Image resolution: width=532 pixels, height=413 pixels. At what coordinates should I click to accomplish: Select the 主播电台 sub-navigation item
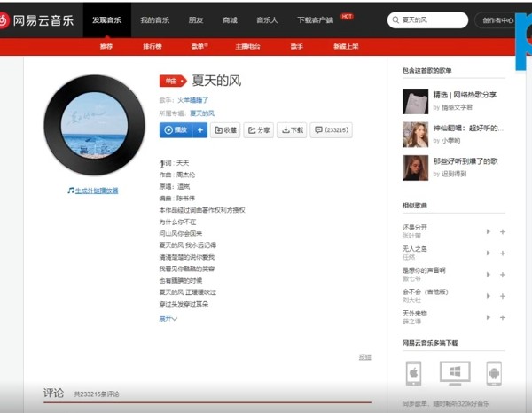pos(247,46)
